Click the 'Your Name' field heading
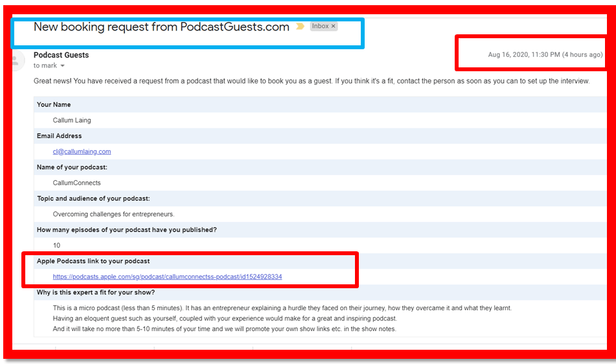 click(54, 104)
